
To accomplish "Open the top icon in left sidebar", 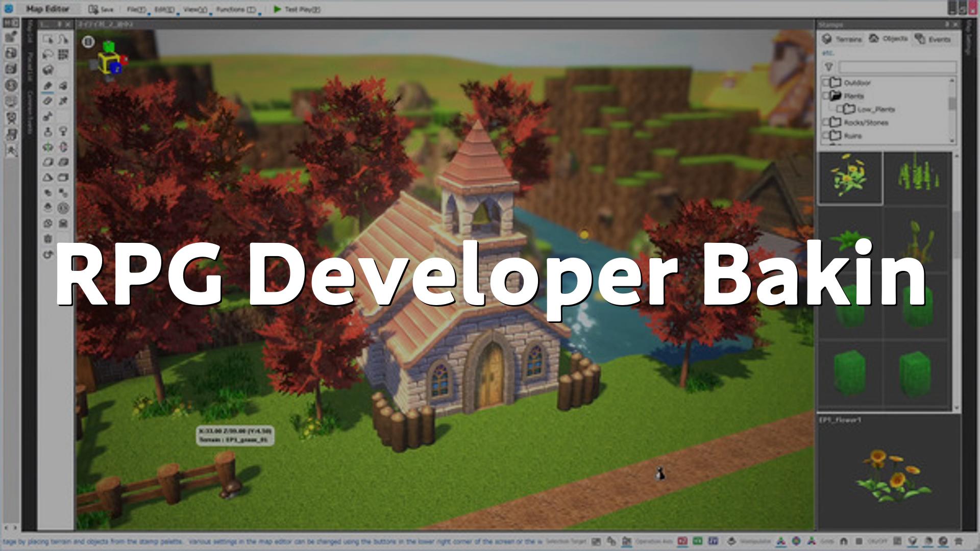I will pos(12,37).
